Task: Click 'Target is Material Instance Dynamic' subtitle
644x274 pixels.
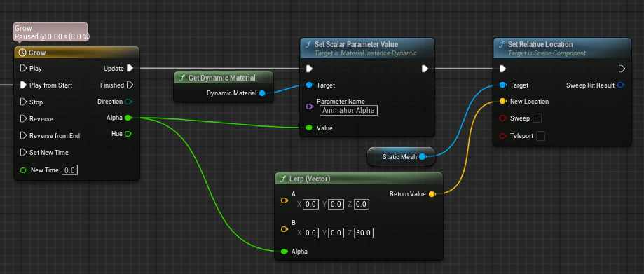Action: pyautogui.click(x=366, y=53)
